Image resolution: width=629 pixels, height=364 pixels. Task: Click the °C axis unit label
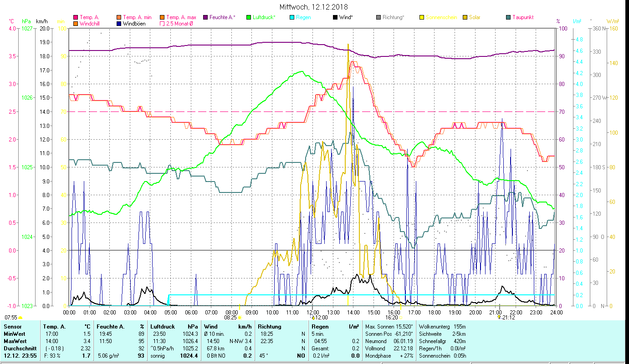tap(12, 21)
